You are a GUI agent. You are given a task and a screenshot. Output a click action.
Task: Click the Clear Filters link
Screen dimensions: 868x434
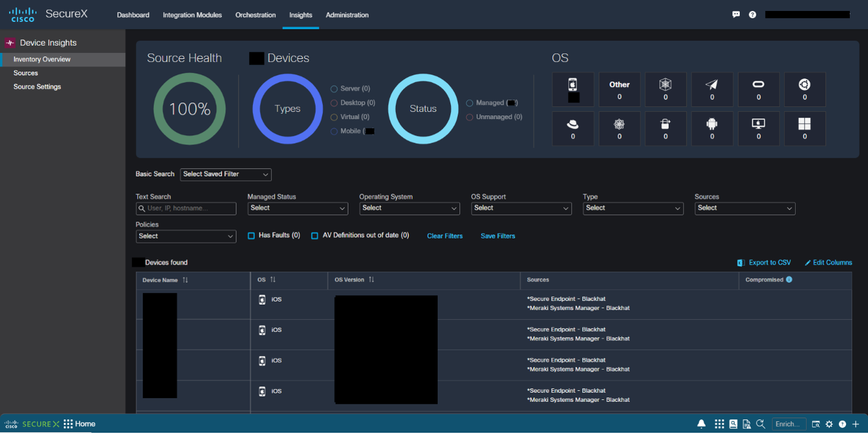(x=445, y=236)
